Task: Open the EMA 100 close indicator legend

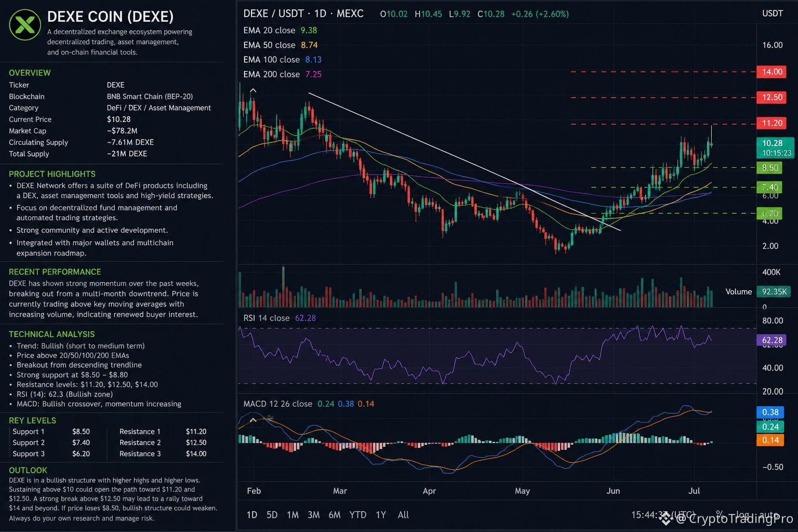Action: pos(282,59)
